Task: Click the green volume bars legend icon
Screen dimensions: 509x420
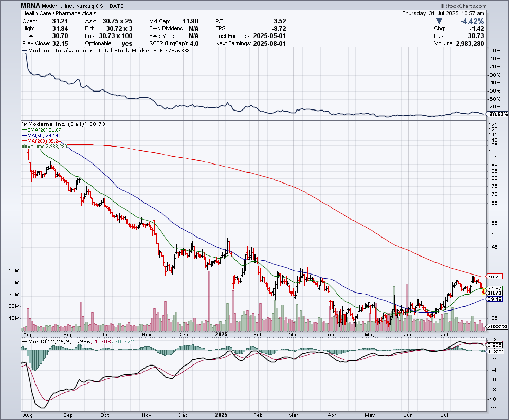Action: click(24, 147)
